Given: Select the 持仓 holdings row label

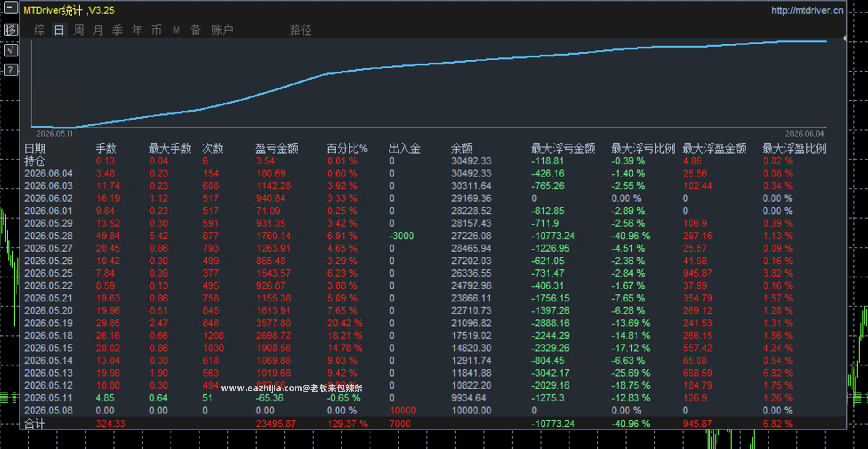Looking at the screenshot, I should click(35, 161).
